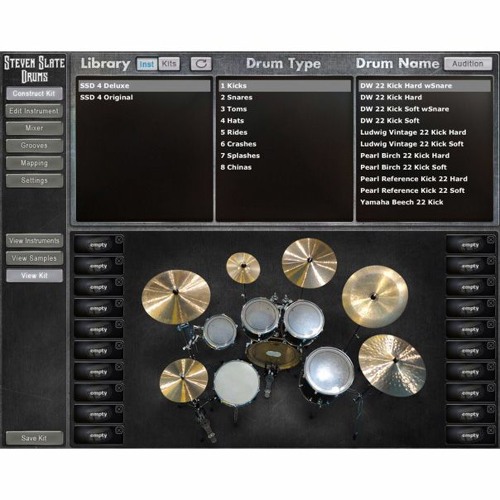Click the small splash cymbal at top of kit
Viewport: 500px width, 500px height.
(243, 268)
